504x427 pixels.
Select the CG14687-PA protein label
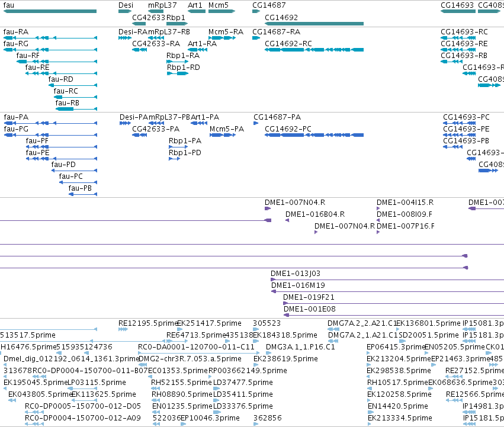click(277, 117)
